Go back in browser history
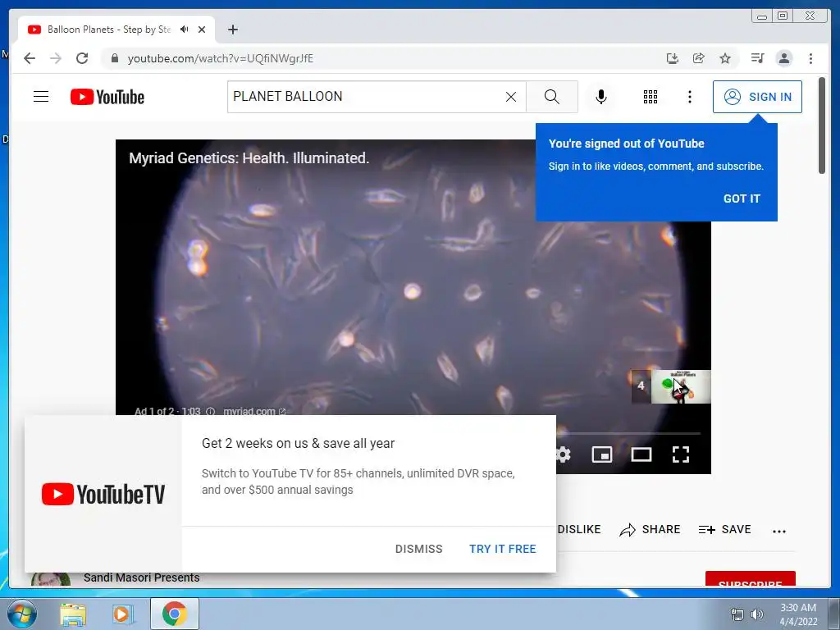The width and height of the screenshot is (840, 630). coord(30,58)
